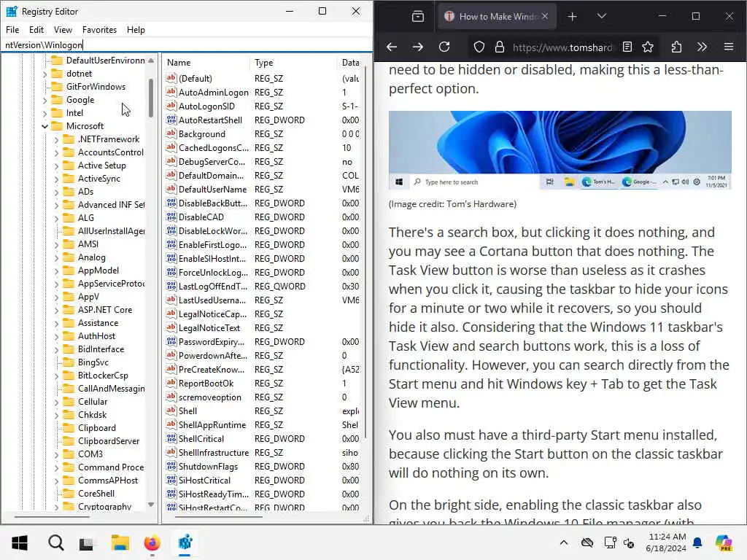The width and height of the screenshot is (747, 560).
Task: Open File Explorer from the taskbar
Action: point(120,542)
